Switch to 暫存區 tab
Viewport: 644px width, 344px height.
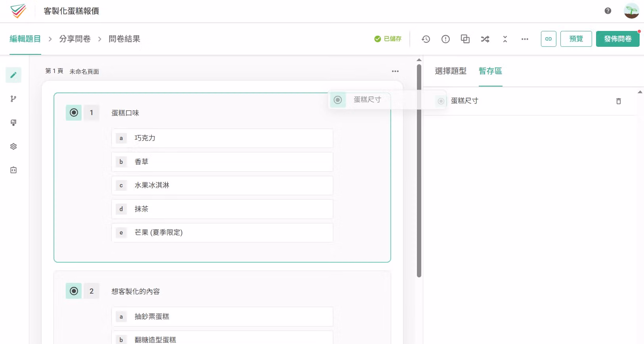coord(491,71)
